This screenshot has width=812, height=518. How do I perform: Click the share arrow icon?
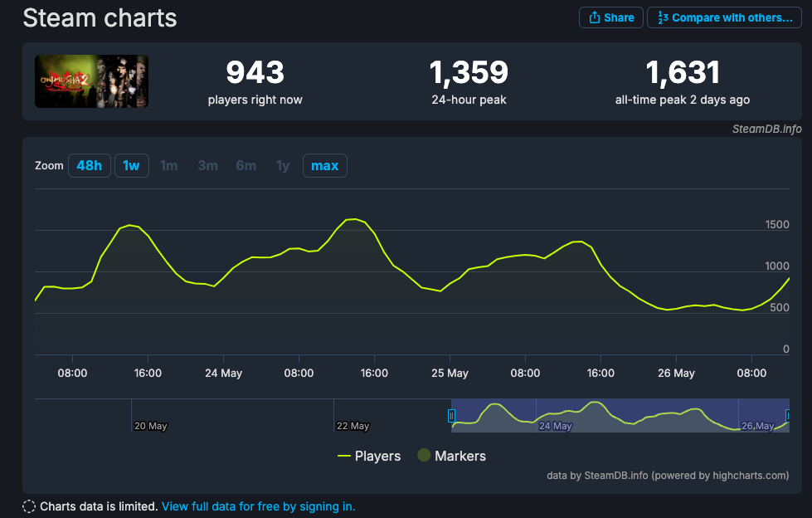click(594, 17)
